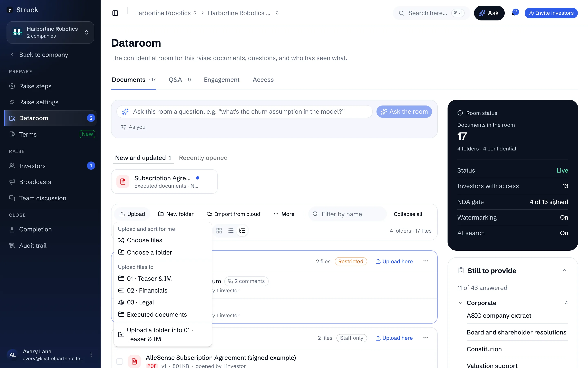Screen dimensions: 588x368
Task: Upload files to 02 · Financials
Action: click(163, 290)
